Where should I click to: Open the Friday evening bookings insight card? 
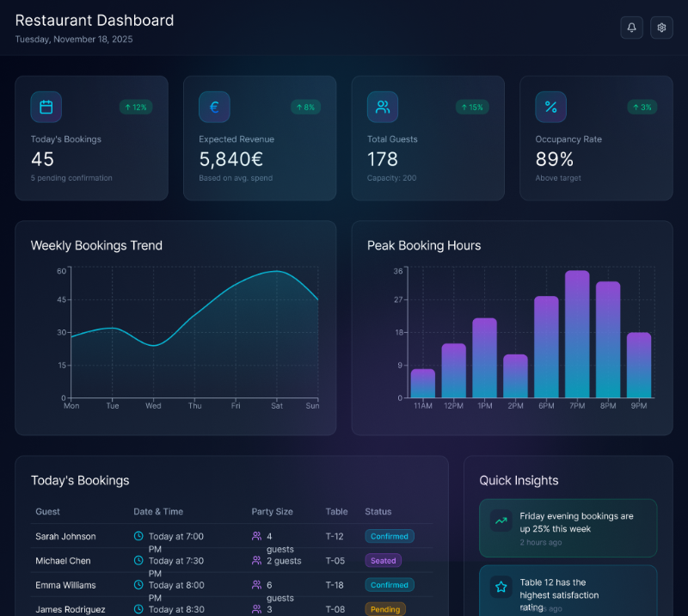(568, 527)
